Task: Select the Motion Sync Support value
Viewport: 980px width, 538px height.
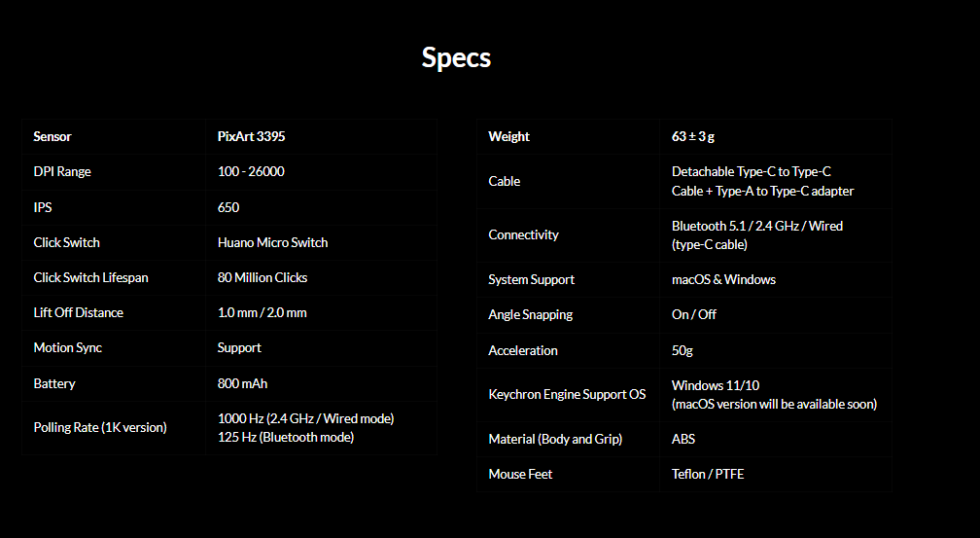Action: [239, 348]
